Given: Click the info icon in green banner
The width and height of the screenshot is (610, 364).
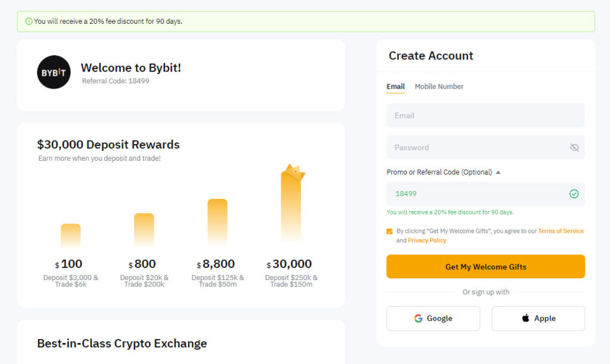Looking at the screenshot, I should pos(29,21).
